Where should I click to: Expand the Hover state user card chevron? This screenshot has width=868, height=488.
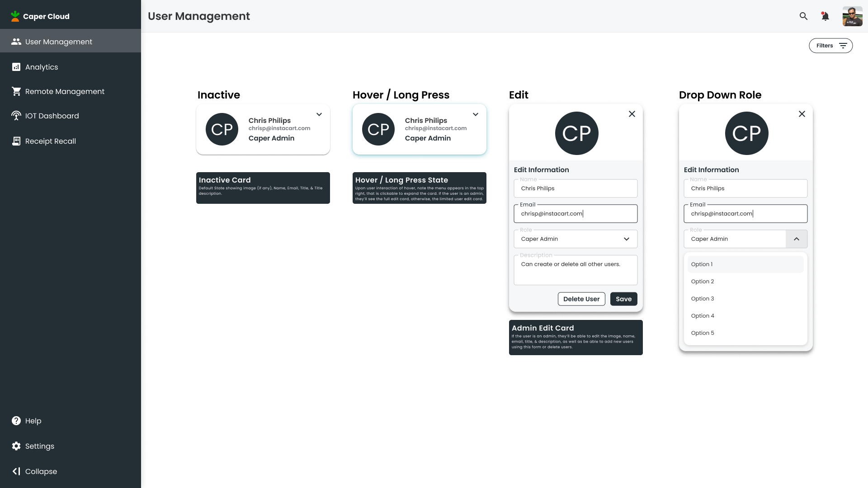(476, 114)
